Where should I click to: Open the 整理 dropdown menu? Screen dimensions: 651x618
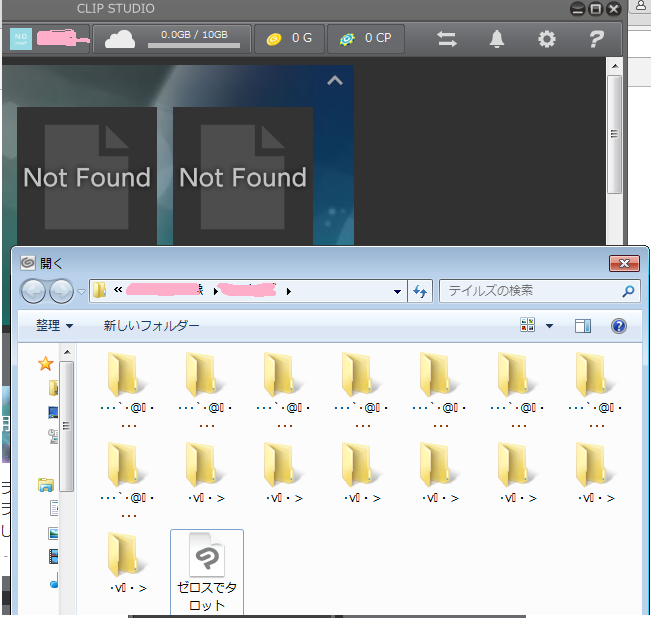(x=54, y=326)
